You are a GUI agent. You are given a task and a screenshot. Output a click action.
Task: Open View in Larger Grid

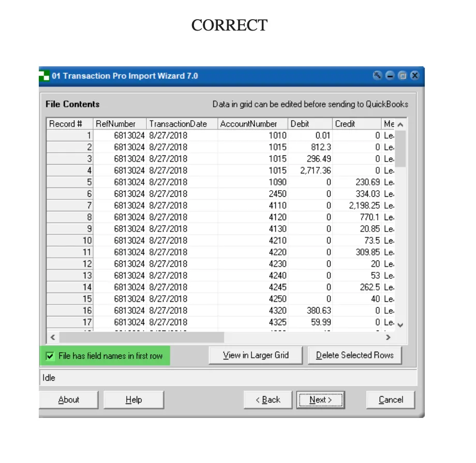click(x=256, y=355)
